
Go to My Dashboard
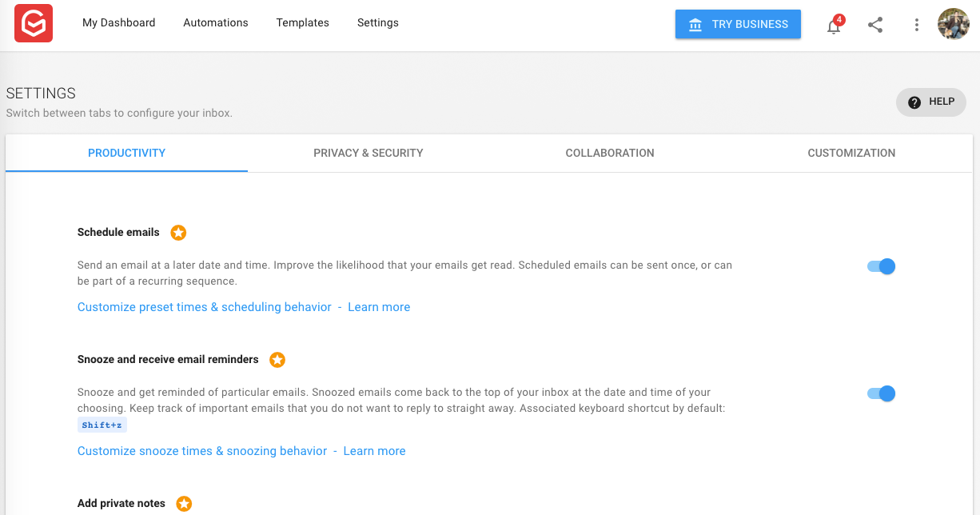[x=119, y=23]
